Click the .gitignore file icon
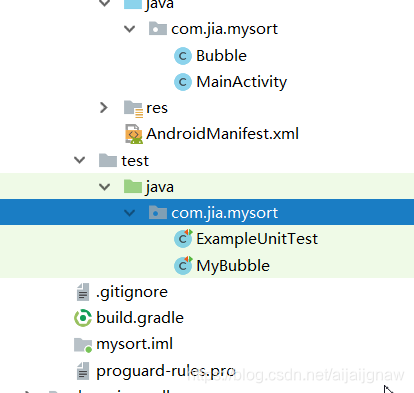Image resolution: width=414 pixels, height=393 pixels. pyautogui.click(x=83, y=292)
